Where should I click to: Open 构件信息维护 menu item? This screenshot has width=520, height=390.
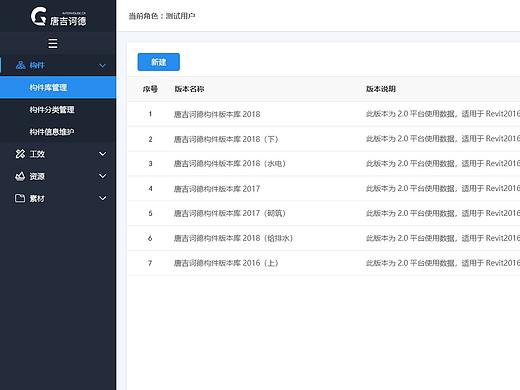58,132
